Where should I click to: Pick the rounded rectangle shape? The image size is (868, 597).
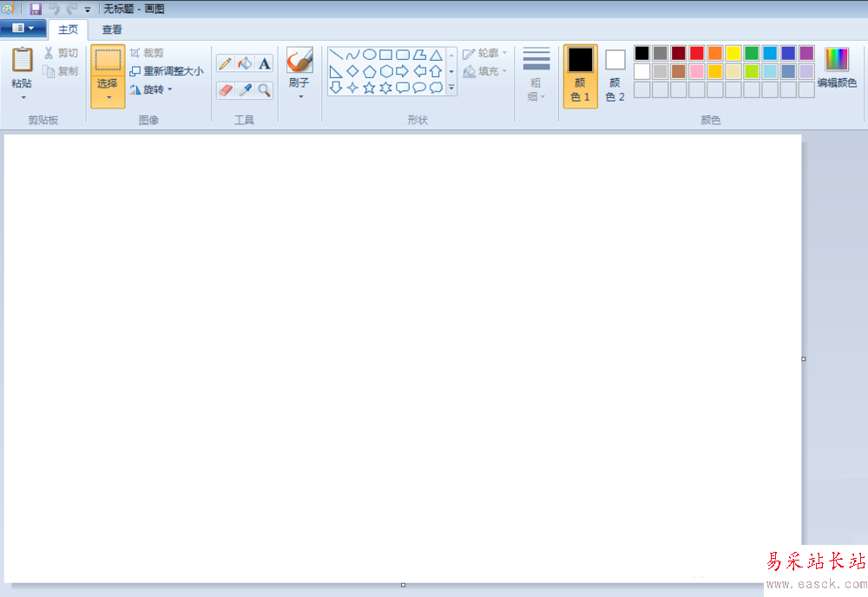(x=403, y=55)
